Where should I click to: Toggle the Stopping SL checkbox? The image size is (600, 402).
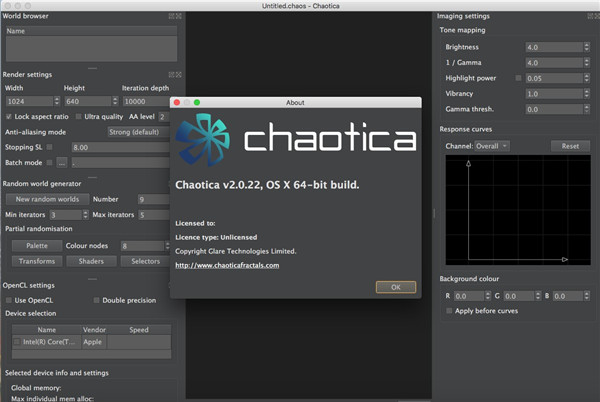49,147
